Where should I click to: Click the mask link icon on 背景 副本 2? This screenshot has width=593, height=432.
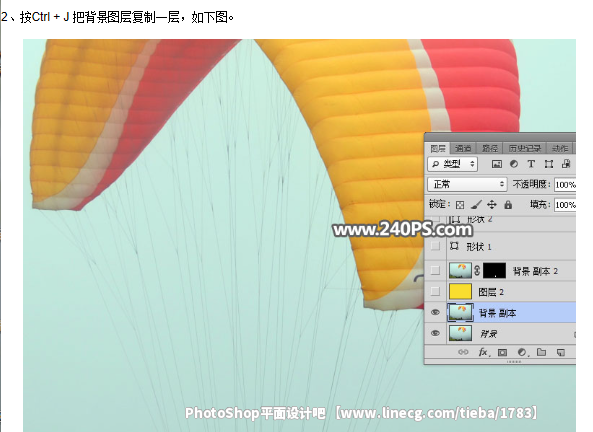(x=477, y=270)
